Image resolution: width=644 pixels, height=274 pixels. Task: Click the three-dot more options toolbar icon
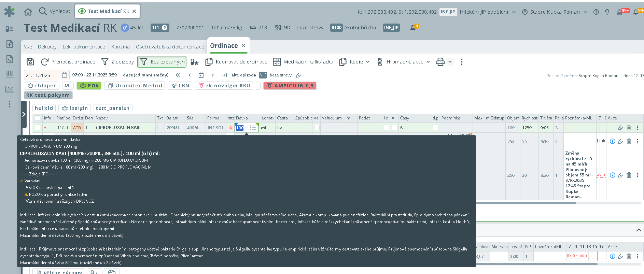coord(462,62)
